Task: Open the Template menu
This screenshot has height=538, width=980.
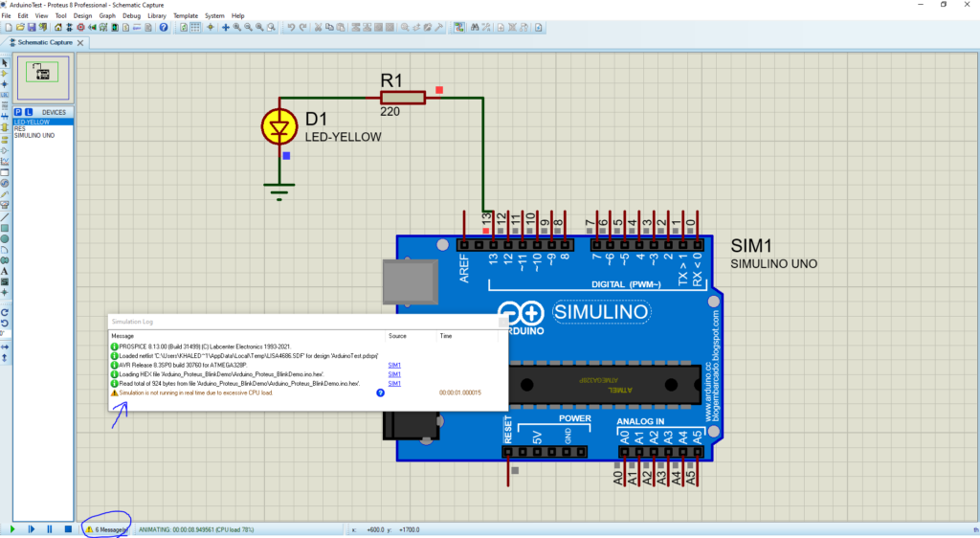Action: [186, 16]
